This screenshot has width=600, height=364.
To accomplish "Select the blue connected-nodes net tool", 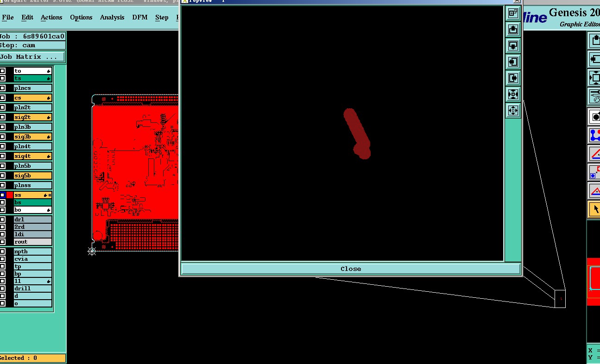I will (x=594, y=135).
